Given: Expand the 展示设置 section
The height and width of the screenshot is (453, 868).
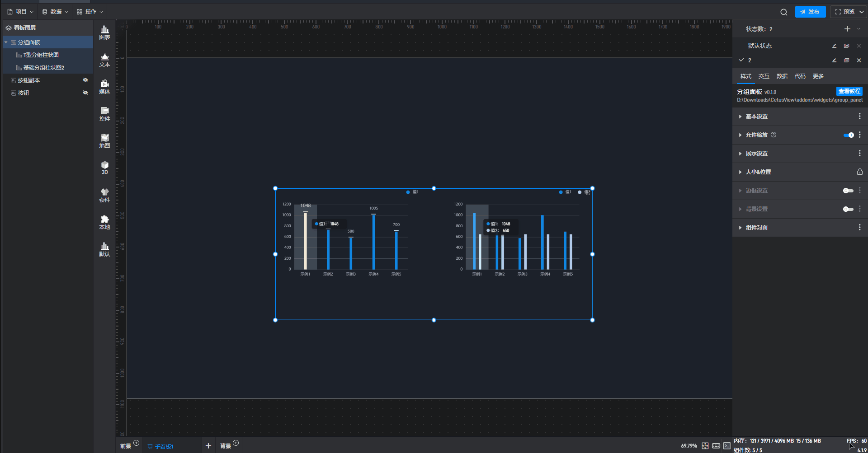Looking at the screenshot, I should (757, 154).
